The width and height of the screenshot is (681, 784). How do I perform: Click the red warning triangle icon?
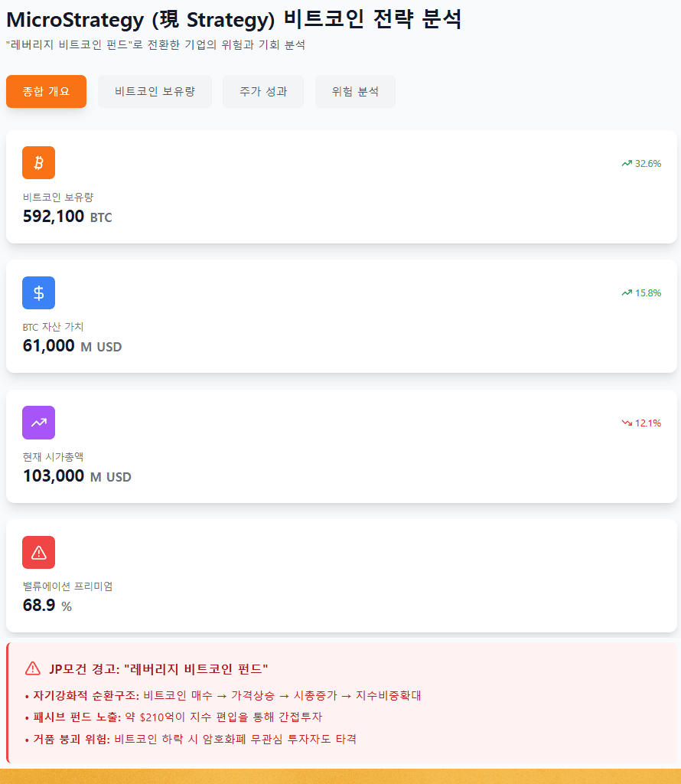pyautogui.click(x=39, y=552)
